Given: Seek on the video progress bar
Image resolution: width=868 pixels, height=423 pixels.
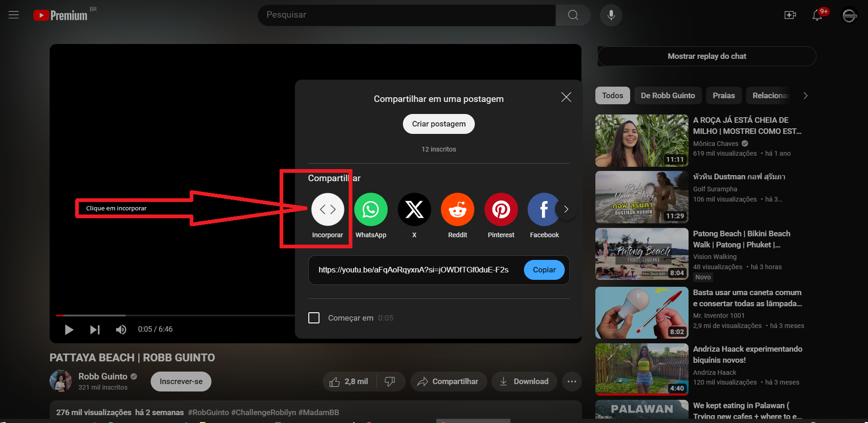Looking at the screenshot, I should [x=175, y=316].
